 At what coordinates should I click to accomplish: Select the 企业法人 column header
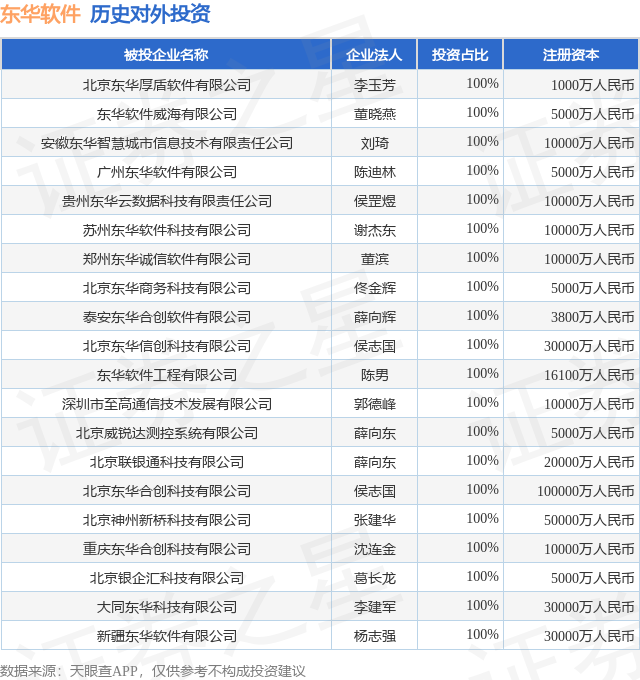coord(374,55)
